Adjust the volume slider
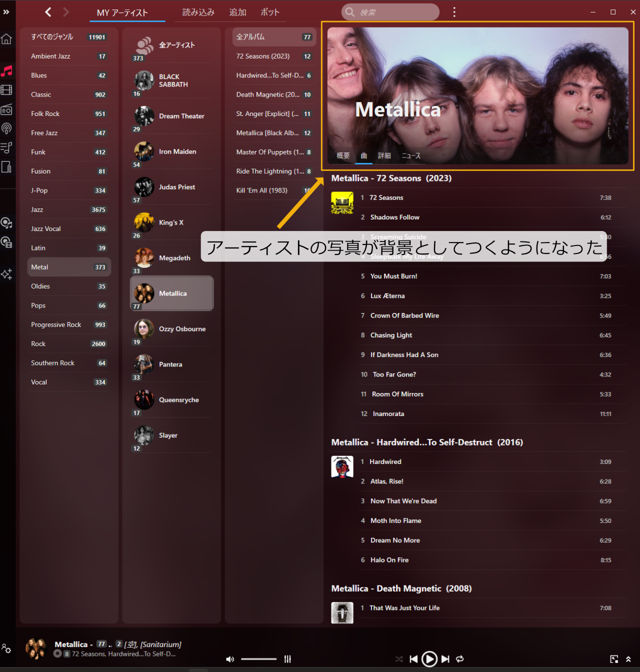 [x=259, y=659]
